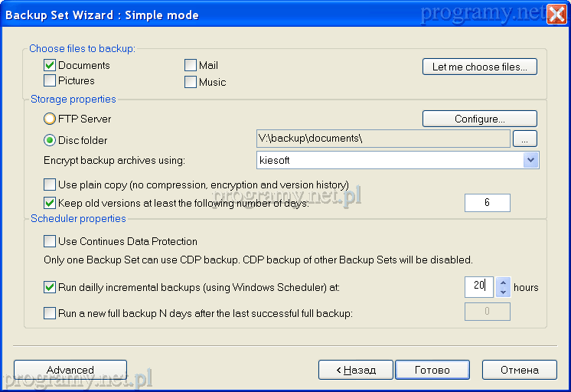The width and height of the screenshot is (571, 392).
Task: Increase backup hour with up arrow
Action: click(x=503, y=282)
